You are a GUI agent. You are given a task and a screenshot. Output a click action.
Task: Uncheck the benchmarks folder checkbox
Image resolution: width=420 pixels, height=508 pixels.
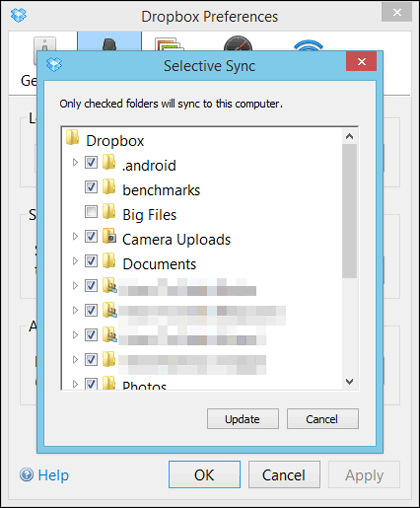click(91, 187)
